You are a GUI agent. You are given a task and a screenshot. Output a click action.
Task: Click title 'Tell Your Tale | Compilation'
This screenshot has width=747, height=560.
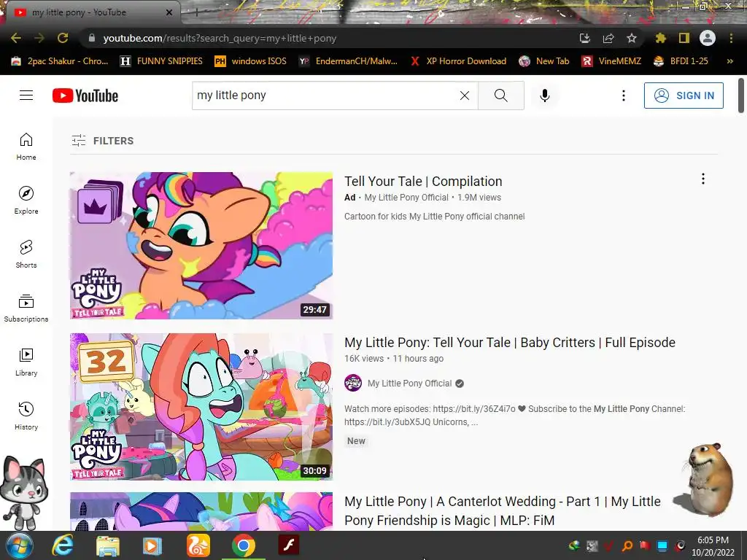[423, 182]
